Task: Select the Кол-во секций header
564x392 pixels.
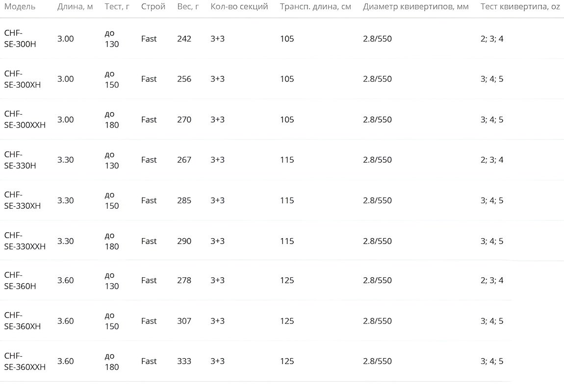Action: tap(239, 6)
